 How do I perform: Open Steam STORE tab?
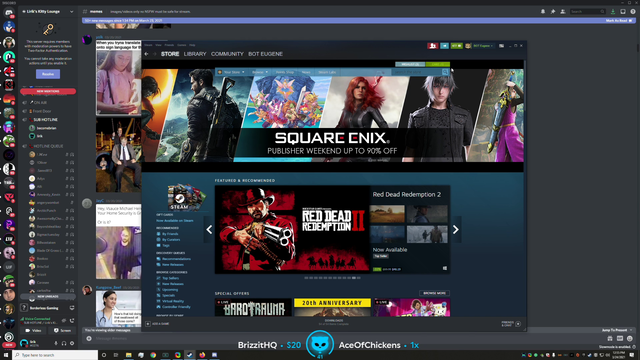[x=170, y=54]
